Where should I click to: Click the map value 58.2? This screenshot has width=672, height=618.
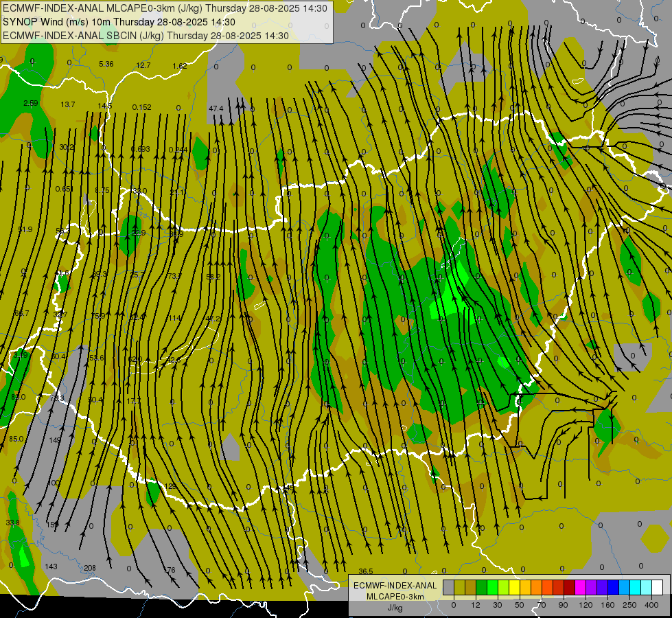pyautogui.click(x=213, y=277)
